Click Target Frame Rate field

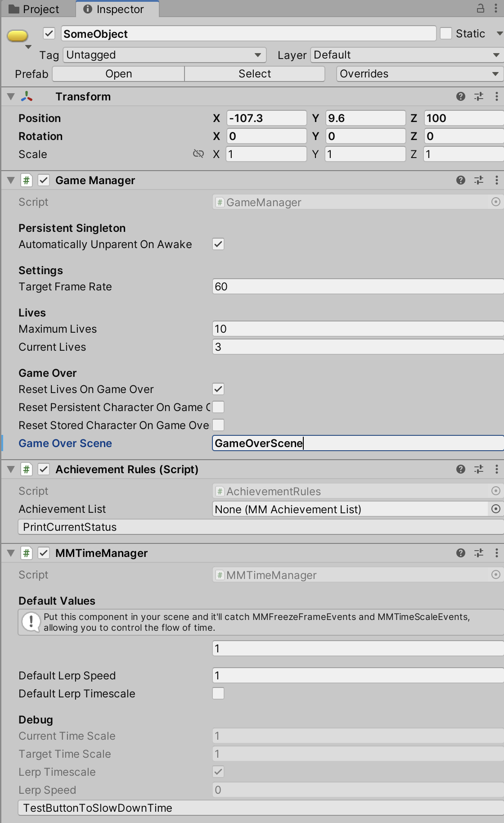tap(358, 286)
